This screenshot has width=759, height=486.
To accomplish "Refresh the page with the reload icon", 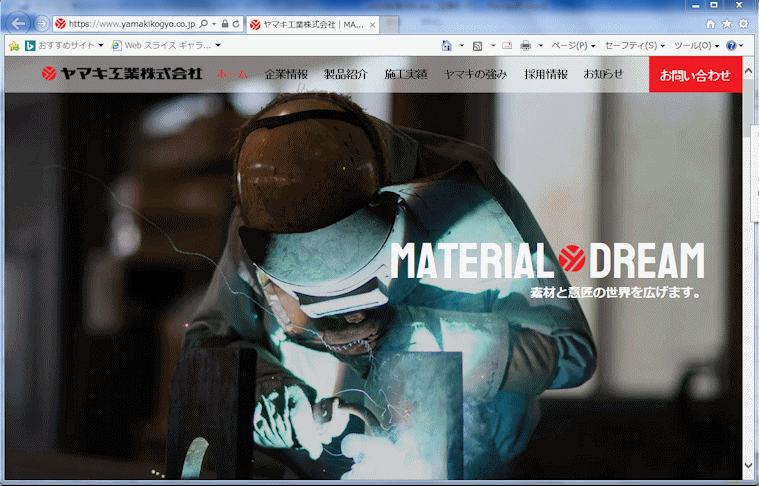I will [236, 24].
